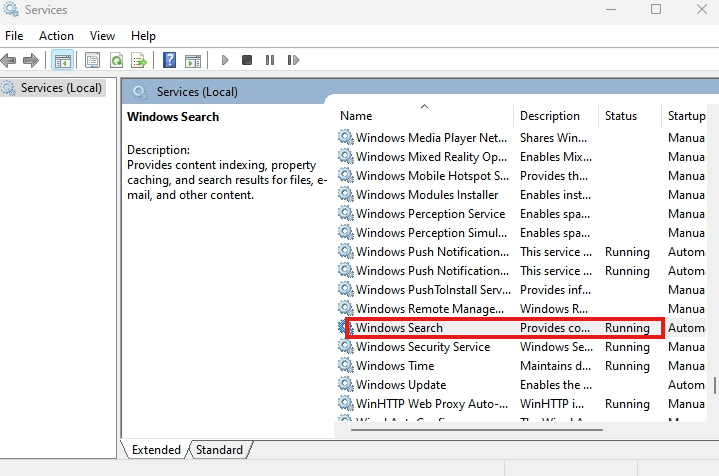Click gear icon of Windows Mixed Reality Op... row
Image resolution: width=719 pixels, height=476 pixels.
(x=346, y=156)
